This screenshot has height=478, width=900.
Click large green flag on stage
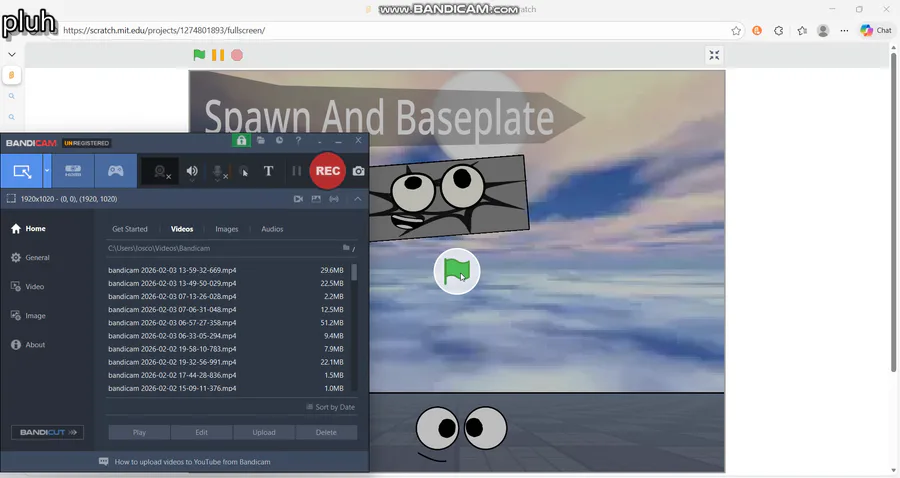[x=457, y=271]
